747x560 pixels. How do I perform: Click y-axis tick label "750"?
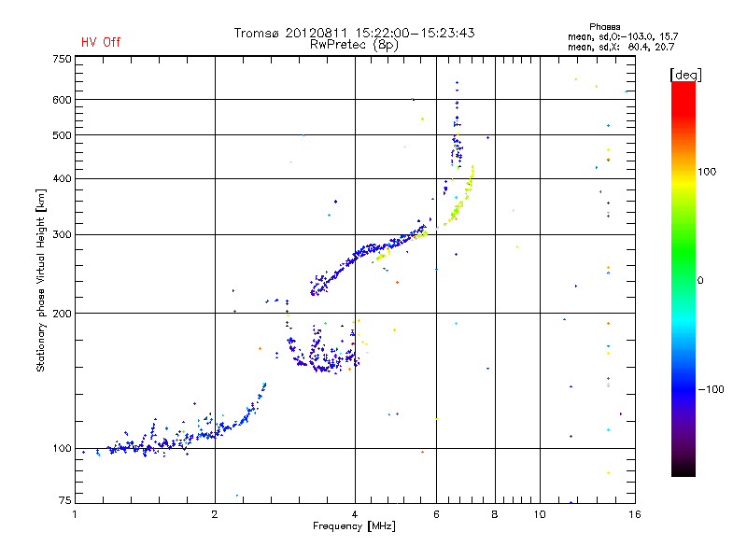(x=62, y=59)
